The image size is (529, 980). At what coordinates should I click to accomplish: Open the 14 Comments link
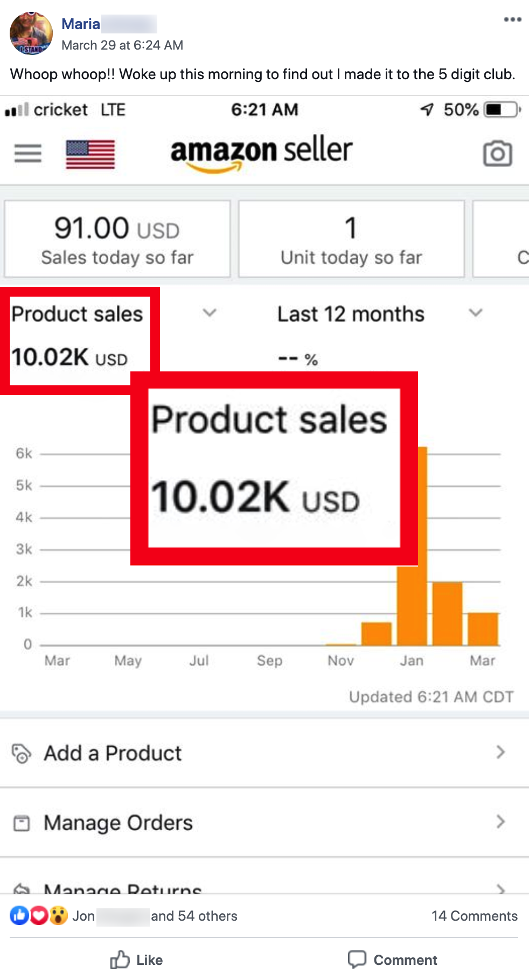(x=474, y=916)
